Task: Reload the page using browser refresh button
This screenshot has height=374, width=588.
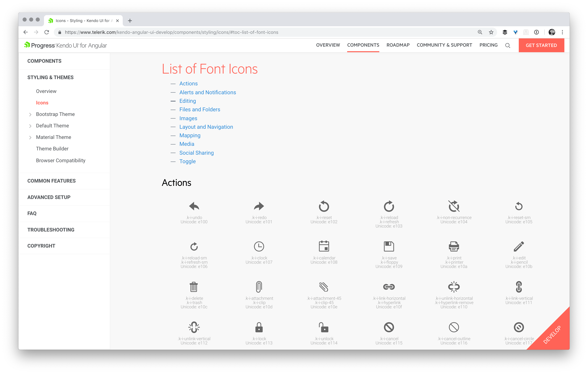Action: 47,32
